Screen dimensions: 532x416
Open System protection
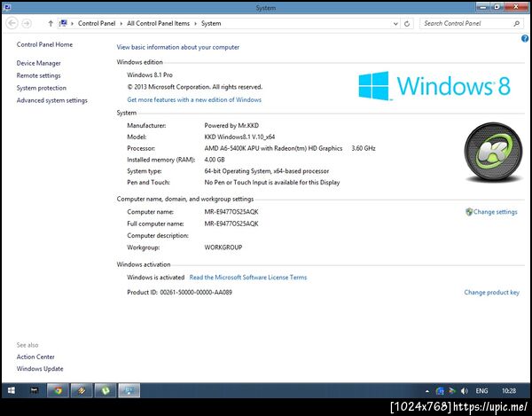42,88
